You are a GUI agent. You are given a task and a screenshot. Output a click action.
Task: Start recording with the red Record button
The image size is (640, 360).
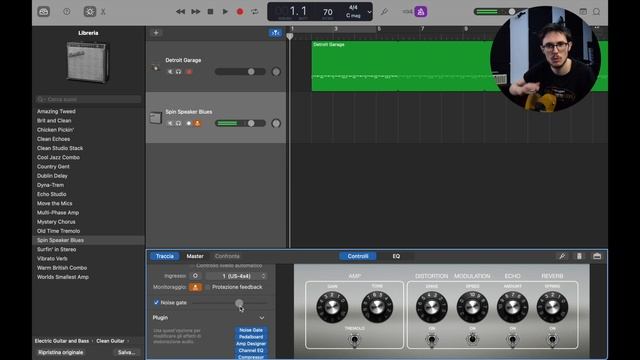(x=240, y=12)
